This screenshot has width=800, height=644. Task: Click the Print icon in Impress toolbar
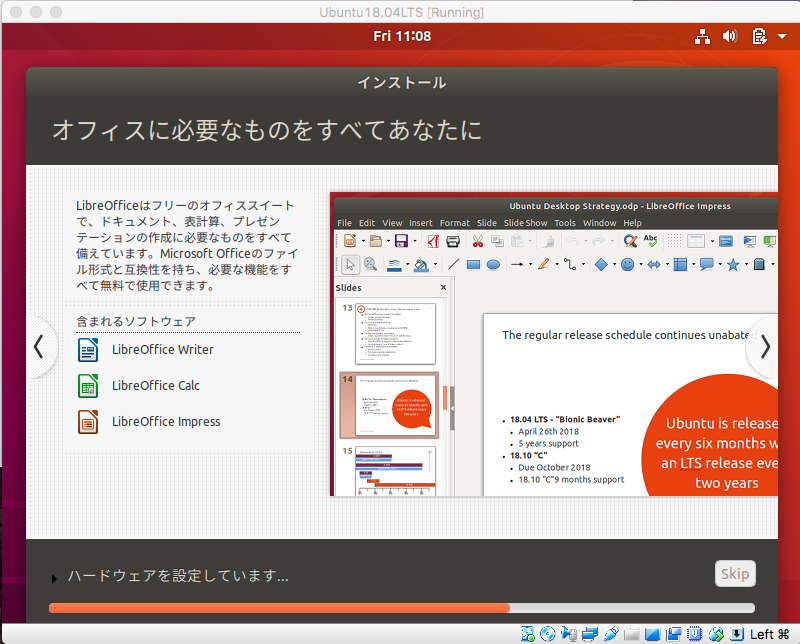[x=453, y=241]
